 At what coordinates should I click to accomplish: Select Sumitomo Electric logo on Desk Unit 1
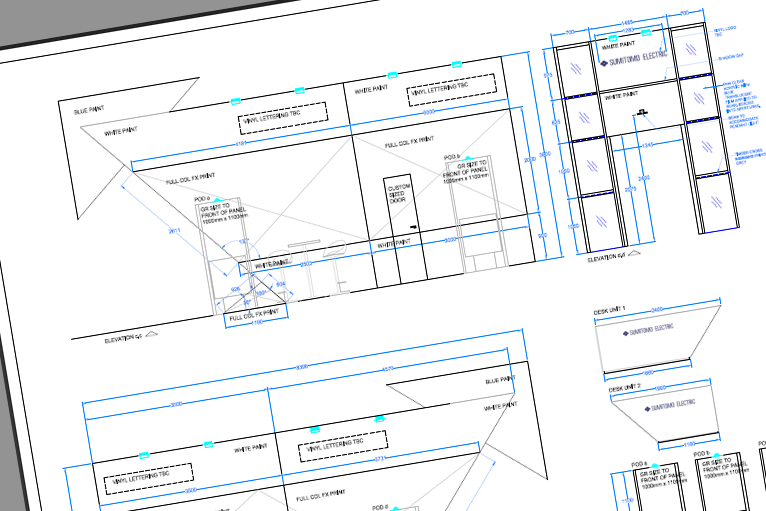[x=648, y=330]
